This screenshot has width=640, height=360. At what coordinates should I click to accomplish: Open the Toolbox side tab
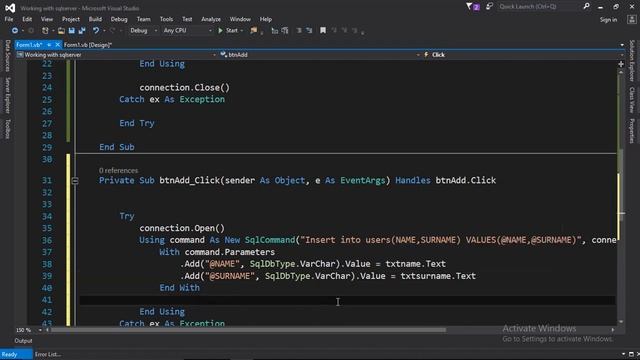coord(7,129)
